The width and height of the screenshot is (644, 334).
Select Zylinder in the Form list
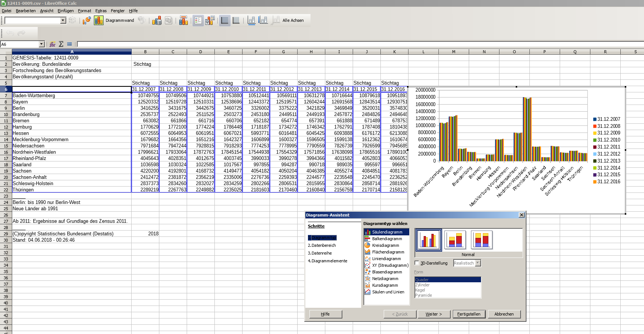tap(448, 285)
